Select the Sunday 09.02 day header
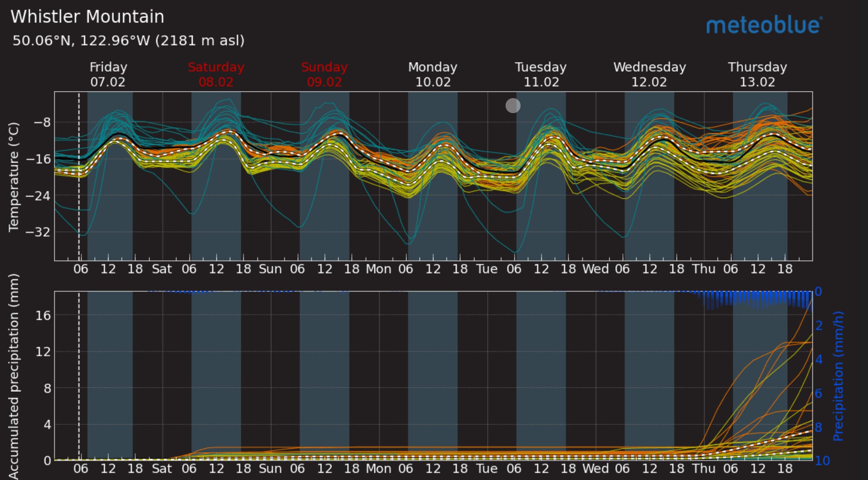This screenshot has width=868, height=480. click(x=324, y=74)
